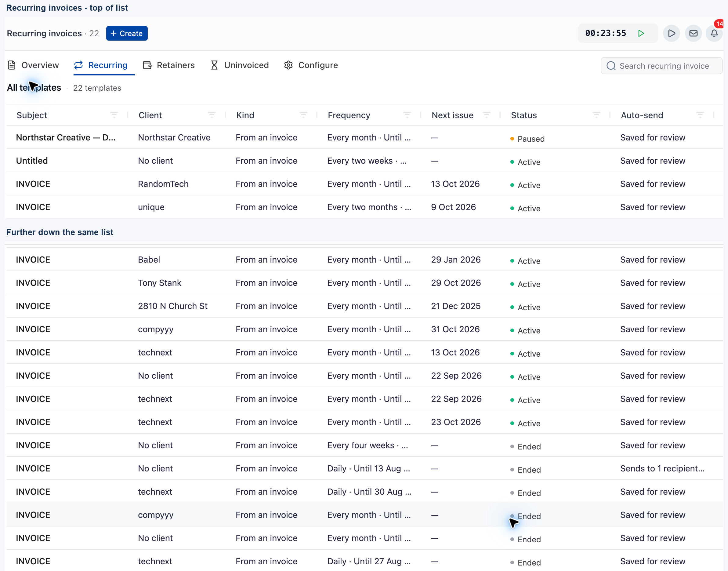
Task: Open filter icon on Client column
Action: click(x=212, y=115)
